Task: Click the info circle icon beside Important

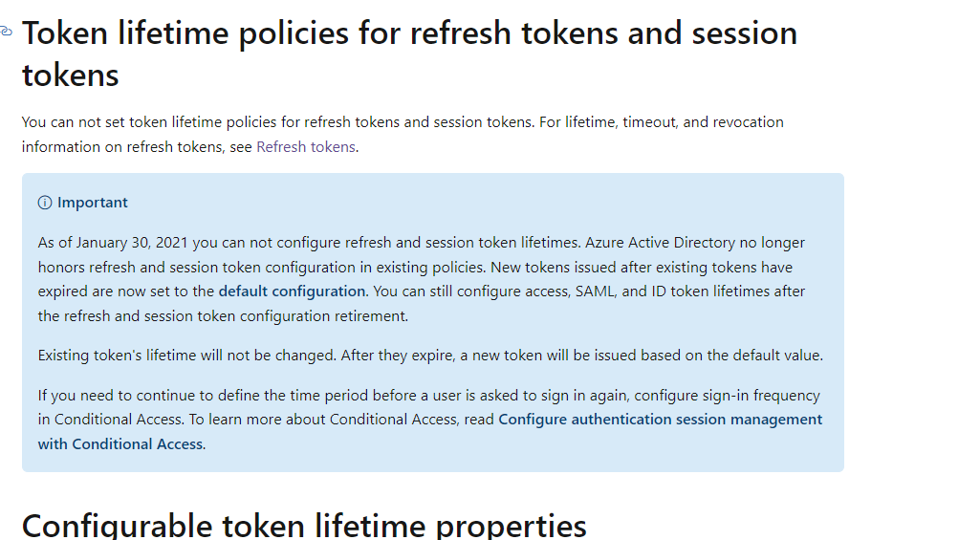Action: coord(45,203)
